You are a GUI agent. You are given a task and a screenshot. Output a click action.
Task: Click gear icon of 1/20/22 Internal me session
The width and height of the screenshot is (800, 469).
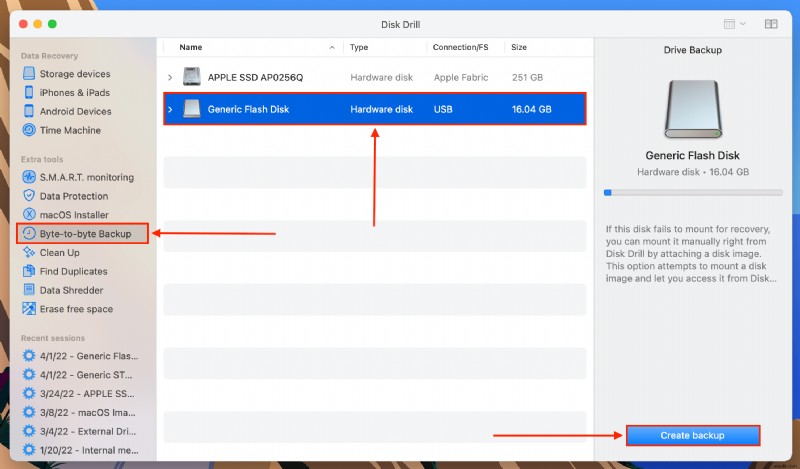[x=29, y=450]
